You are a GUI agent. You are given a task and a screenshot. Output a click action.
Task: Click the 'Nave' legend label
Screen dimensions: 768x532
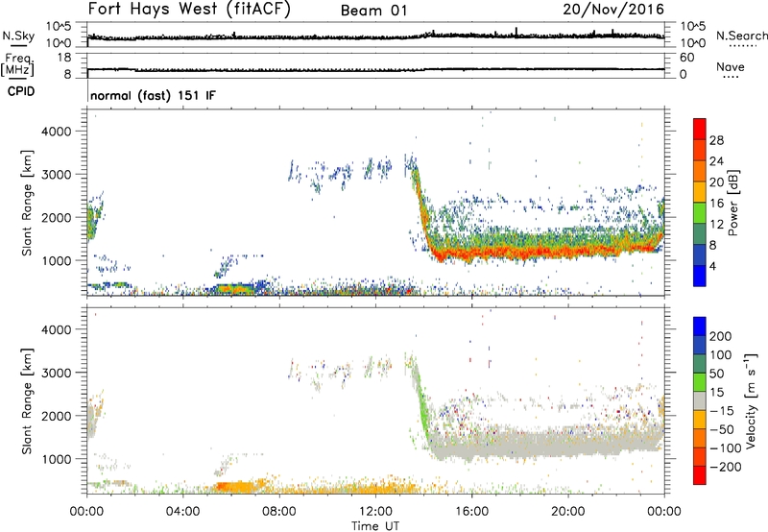click(x=731, y=66)
